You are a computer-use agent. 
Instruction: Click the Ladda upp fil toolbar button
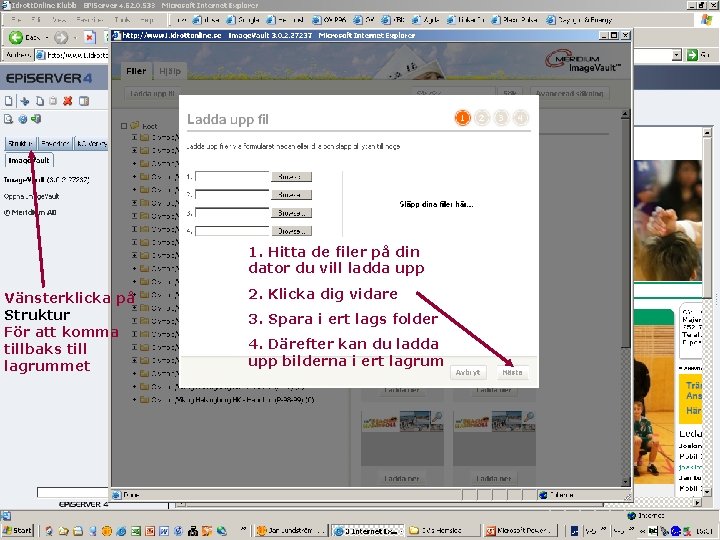[x=152, y=93]
